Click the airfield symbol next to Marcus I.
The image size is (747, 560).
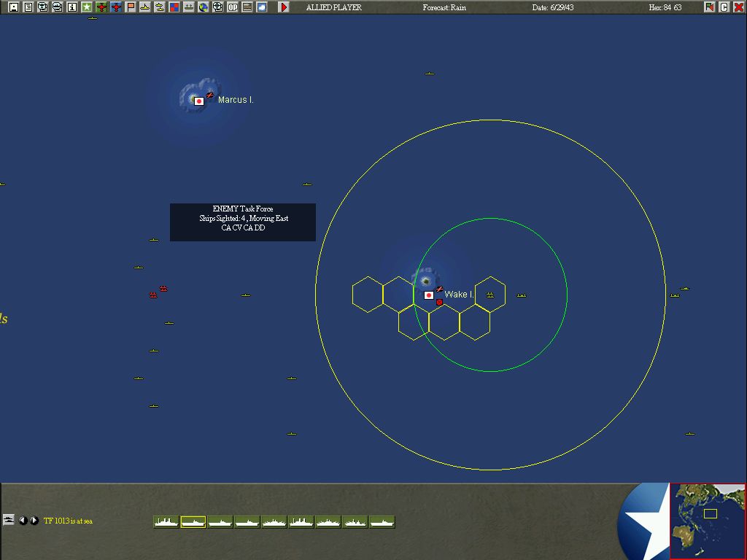coord(210,95)
